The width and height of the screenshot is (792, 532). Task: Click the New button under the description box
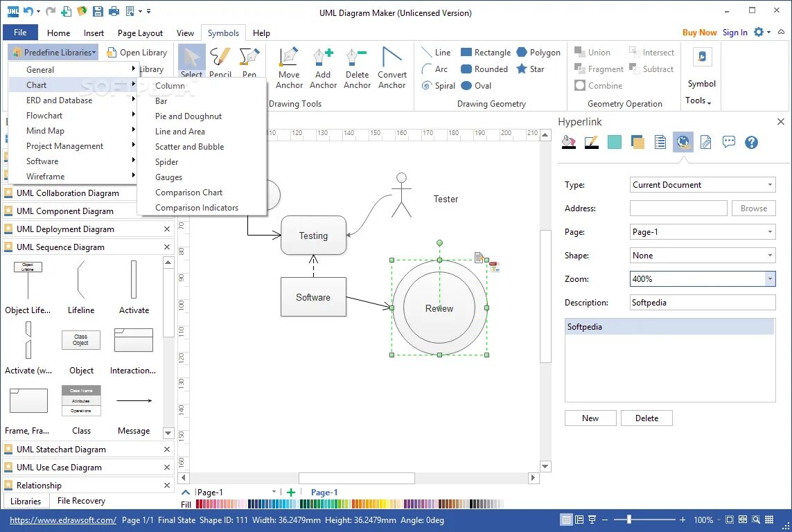click(590, 418)
